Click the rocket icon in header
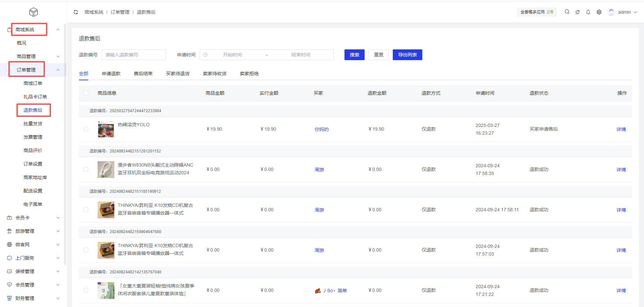Image resolution: width=644 pixels, height=307 pixels. click(x=577, y=12)
